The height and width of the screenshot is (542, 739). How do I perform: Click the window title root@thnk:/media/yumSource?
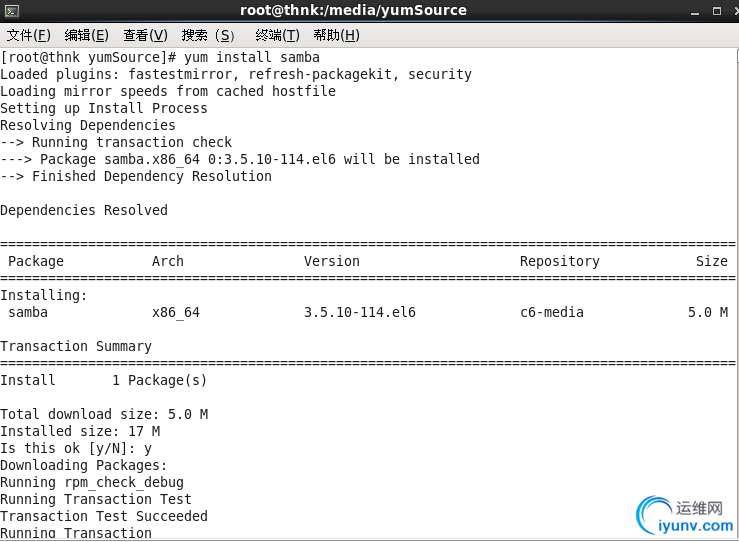353,11
